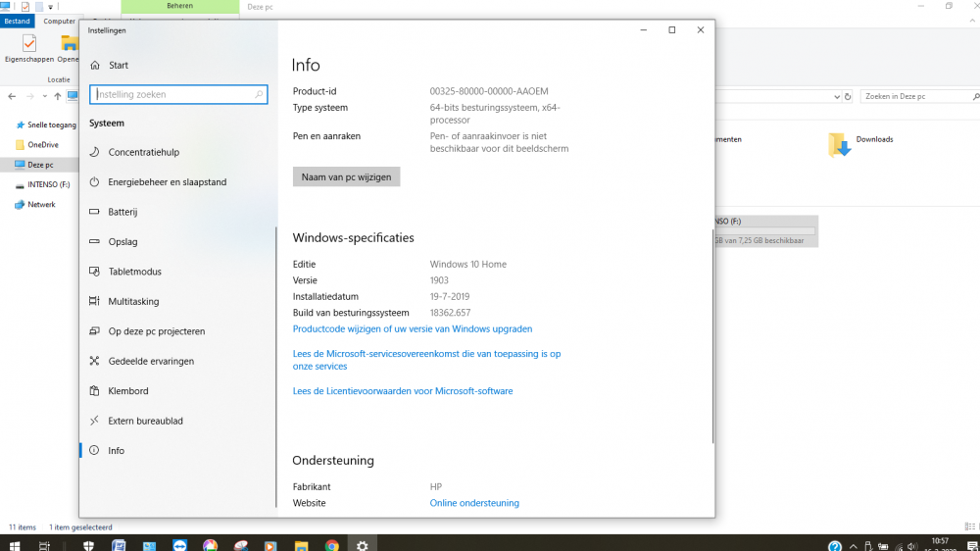
Task: Open the Action Center notifications icon
Action: pos(972,546)
